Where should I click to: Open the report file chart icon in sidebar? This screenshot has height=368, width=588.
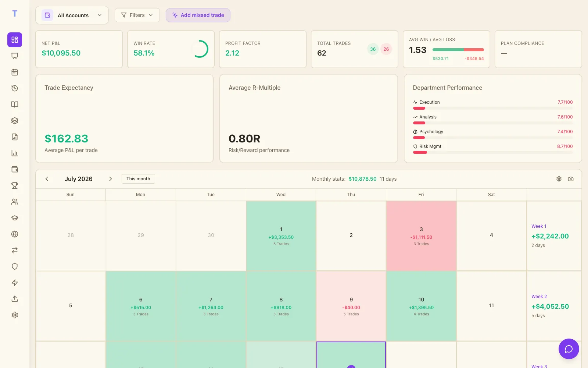(x=15, y=137)
